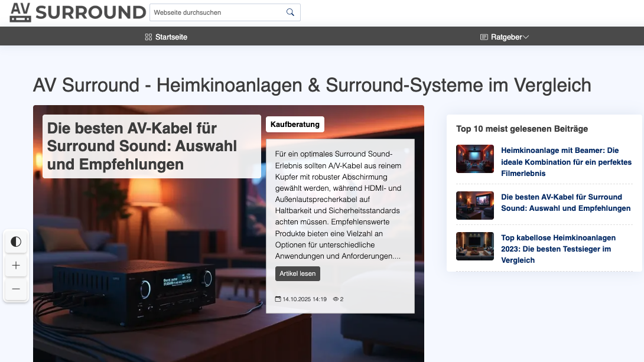Viewport: 644px width, 362px height.
Task: Open the AV-Kabel für Surround Sound link
Action: (565, 203)
